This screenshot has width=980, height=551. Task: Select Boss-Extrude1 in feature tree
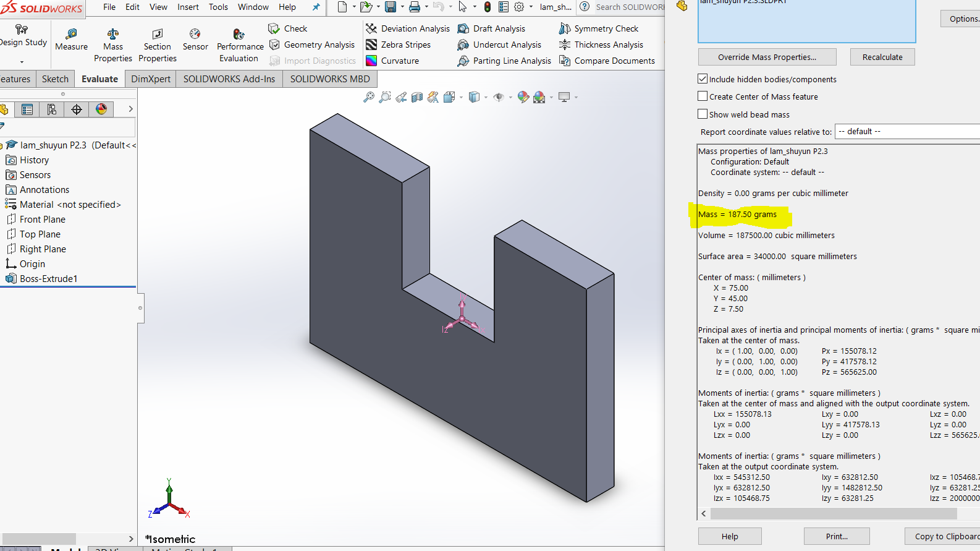pos(48,278)
